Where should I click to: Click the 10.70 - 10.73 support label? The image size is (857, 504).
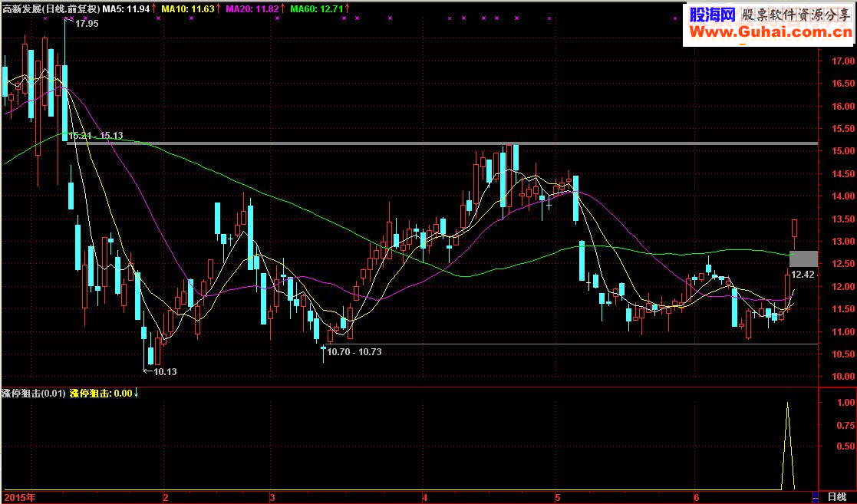tap(354, 352)
